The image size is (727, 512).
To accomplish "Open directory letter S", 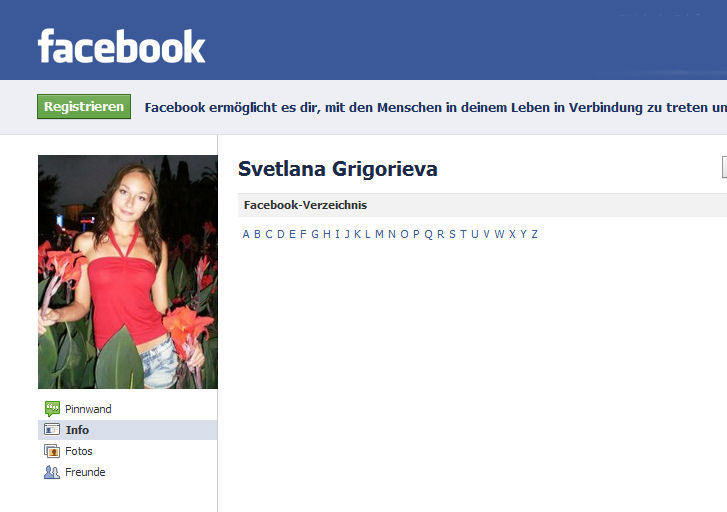I will click(x=452, y=234).
